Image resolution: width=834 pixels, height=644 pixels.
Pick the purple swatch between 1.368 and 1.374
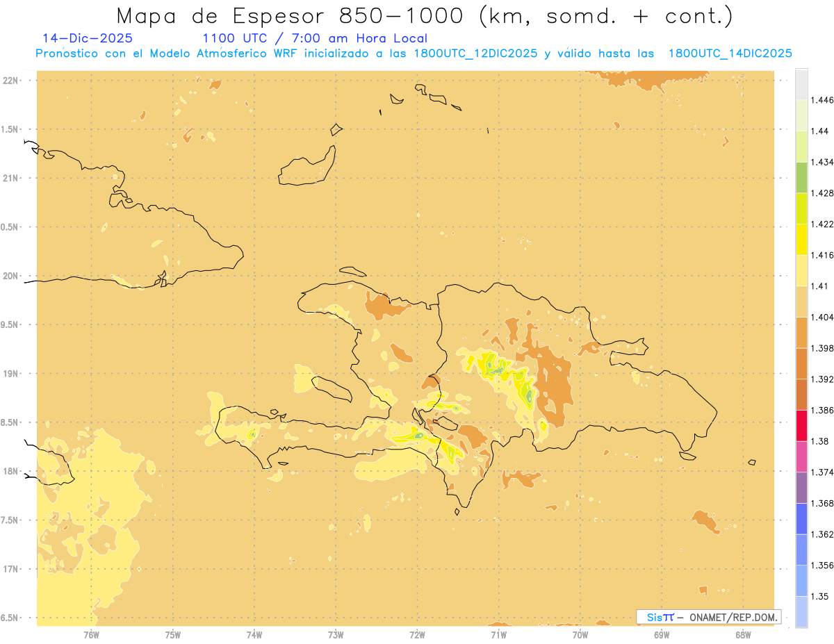(801, 488)
